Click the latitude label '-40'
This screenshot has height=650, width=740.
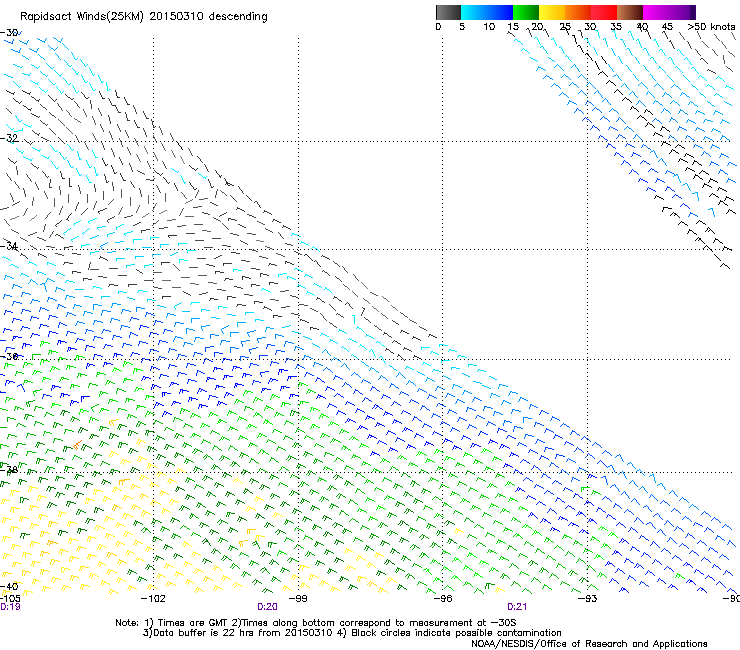[x=9, y=586]
